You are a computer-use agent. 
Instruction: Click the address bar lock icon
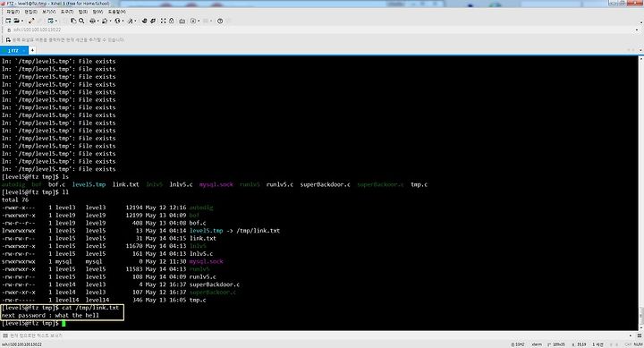pos(9,30)
